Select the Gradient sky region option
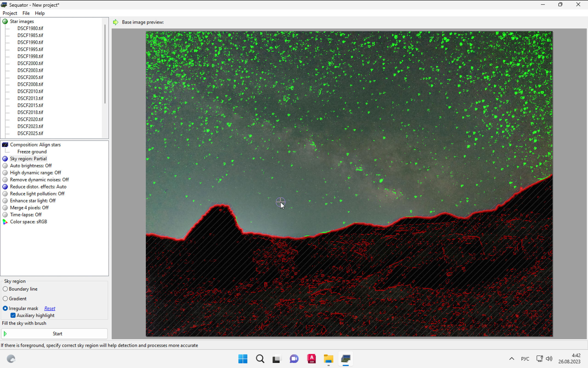588x368 pixels. pyautogui.click(x=5, y=299)
